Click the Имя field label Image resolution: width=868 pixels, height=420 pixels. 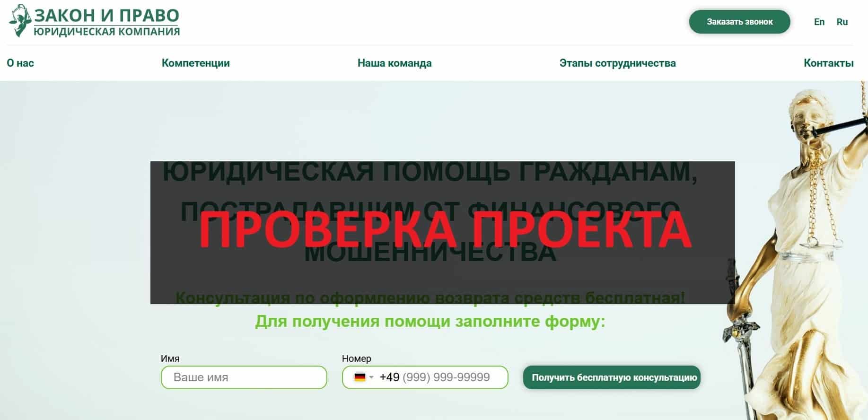170,359
